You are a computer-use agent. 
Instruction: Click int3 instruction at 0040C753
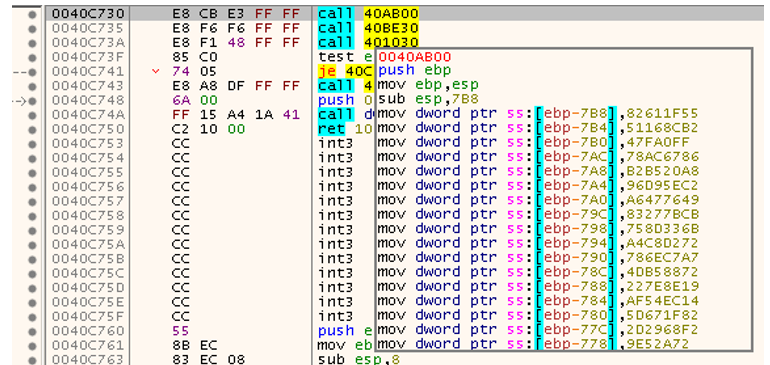click(x=335, y=143)
